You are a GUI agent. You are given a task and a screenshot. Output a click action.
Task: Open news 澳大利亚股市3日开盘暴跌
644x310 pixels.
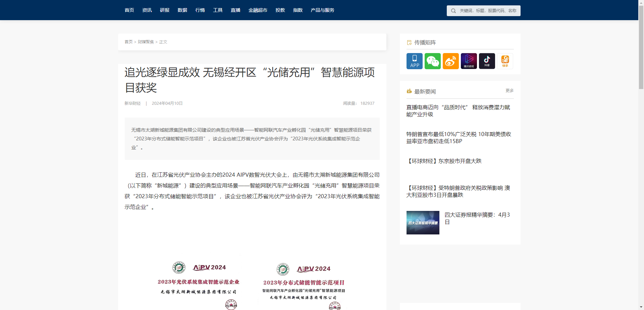click(x=458, y=191)
